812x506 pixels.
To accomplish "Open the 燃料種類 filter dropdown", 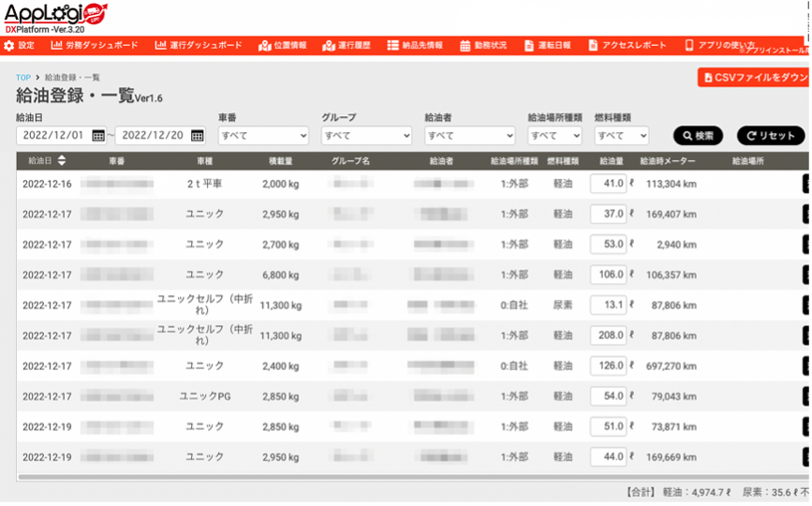I will (622, 136).
